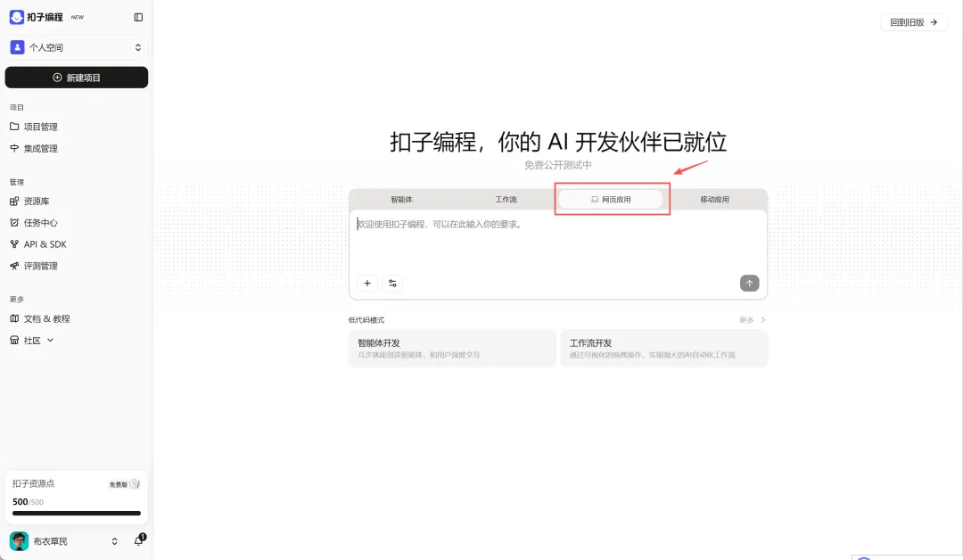Click the 文档 & 教程 book icon
This screenshot has height=560, width=963.
[x=14, y=318]
